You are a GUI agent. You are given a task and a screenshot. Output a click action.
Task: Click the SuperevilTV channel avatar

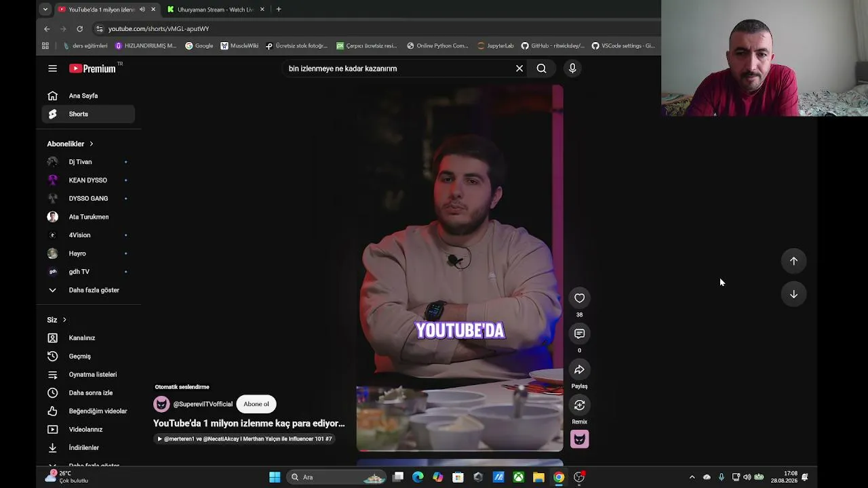[161, 404]
